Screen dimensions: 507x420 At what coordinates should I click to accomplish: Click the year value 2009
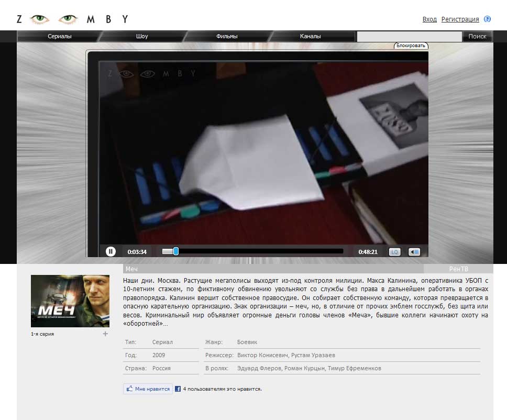point(159,355)
